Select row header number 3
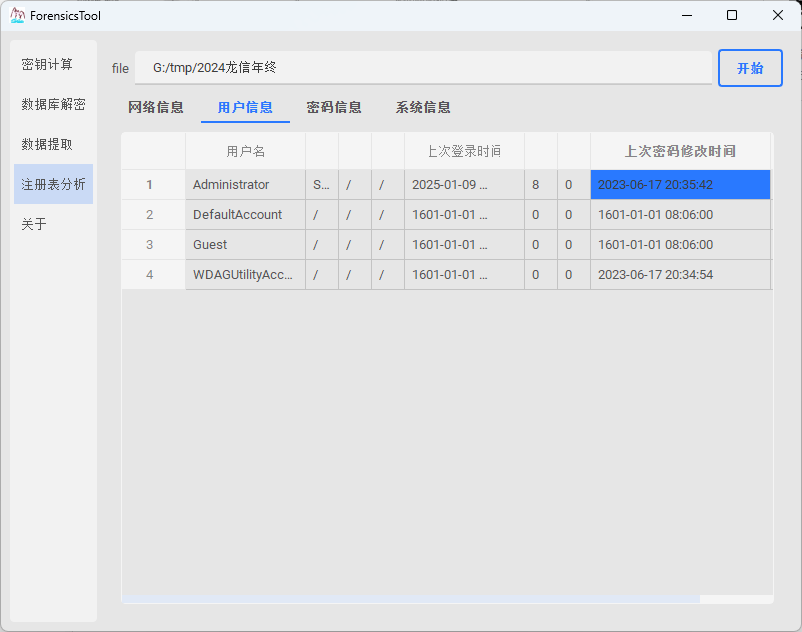802x632 pixels. tap(150, 245)
